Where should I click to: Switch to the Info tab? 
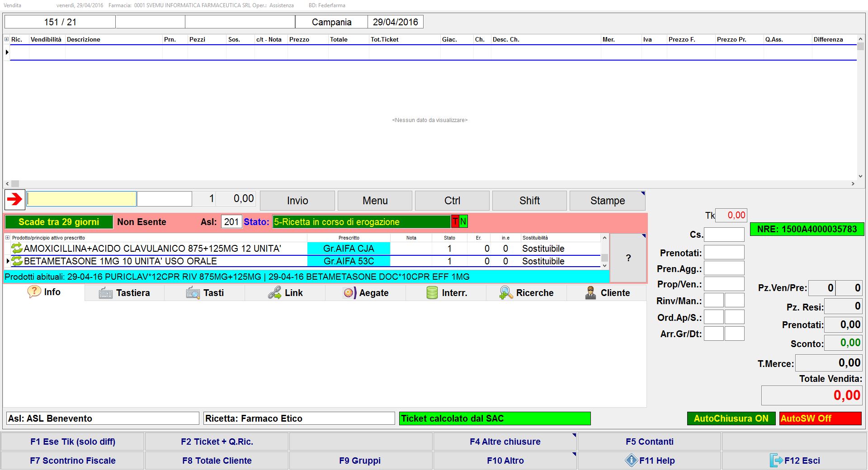44,292
